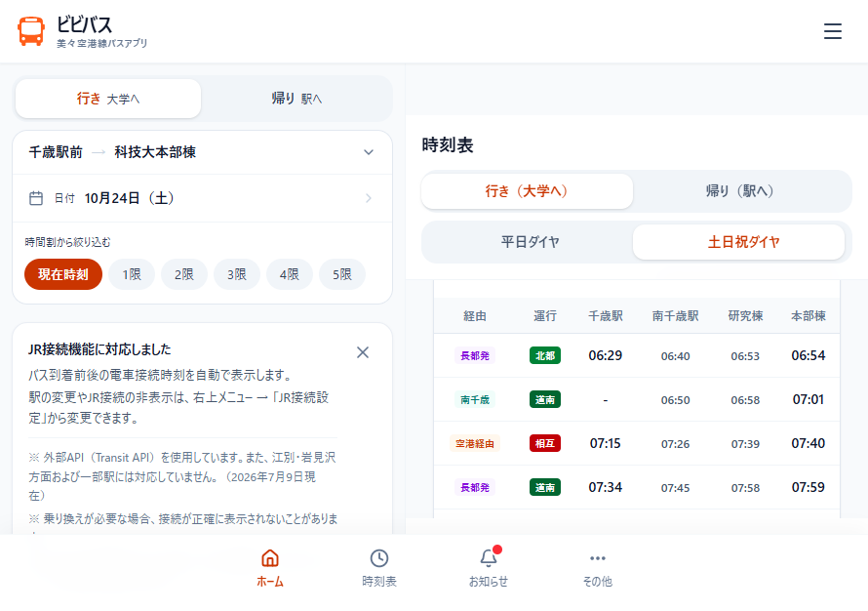
Task: Click the 運行 column header
Action: coord(545,315)
